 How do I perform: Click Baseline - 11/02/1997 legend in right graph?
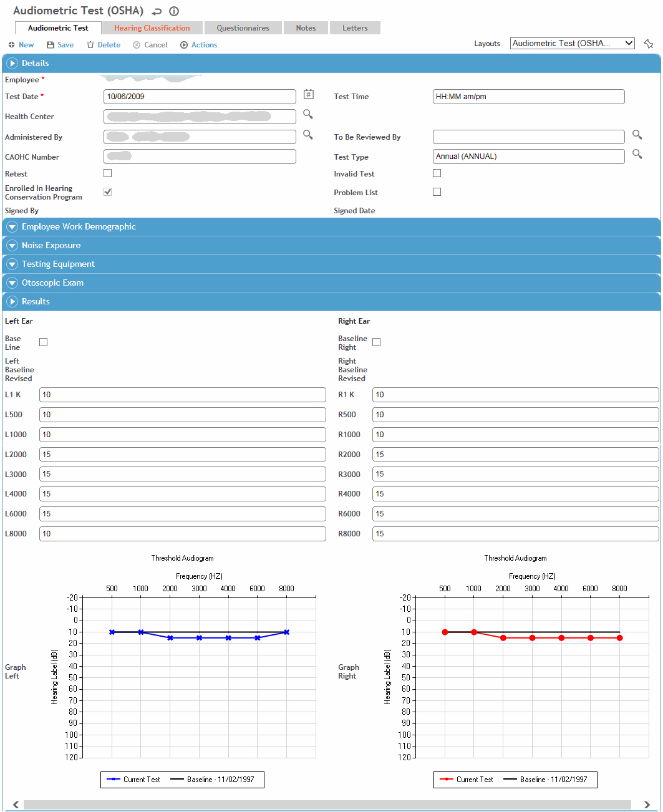click(x=545, y=780)
